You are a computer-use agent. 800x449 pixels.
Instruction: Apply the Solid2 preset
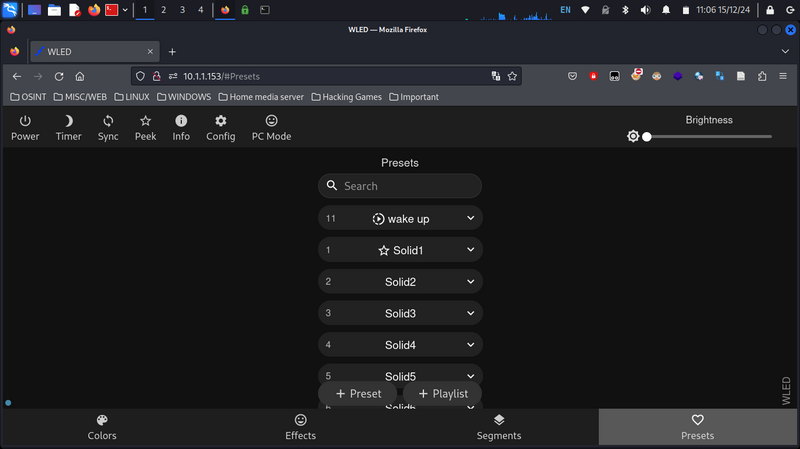pos(400,282)
